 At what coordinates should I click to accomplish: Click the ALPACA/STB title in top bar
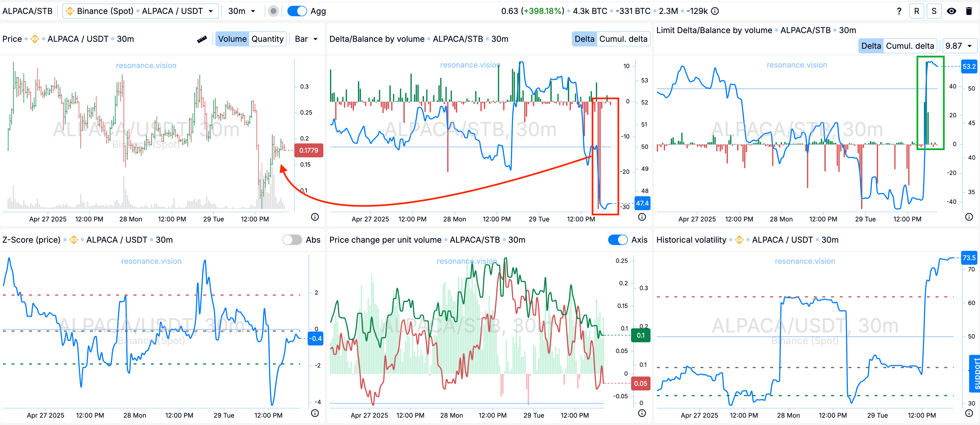[x=27, y=11]
